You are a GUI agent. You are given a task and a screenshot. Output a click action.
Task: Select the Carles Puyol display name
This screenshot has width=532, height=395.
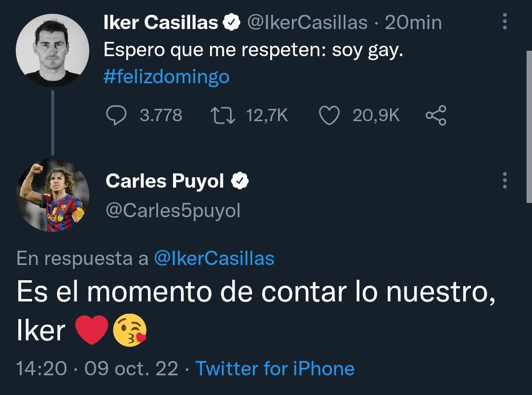(x=165, y=180)
